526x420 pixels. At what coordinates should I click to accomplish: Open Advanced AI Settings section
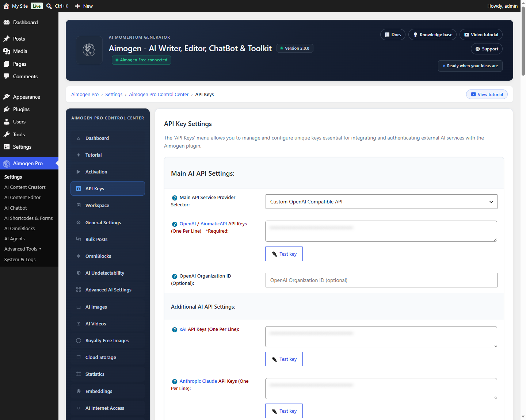[108, 290]
